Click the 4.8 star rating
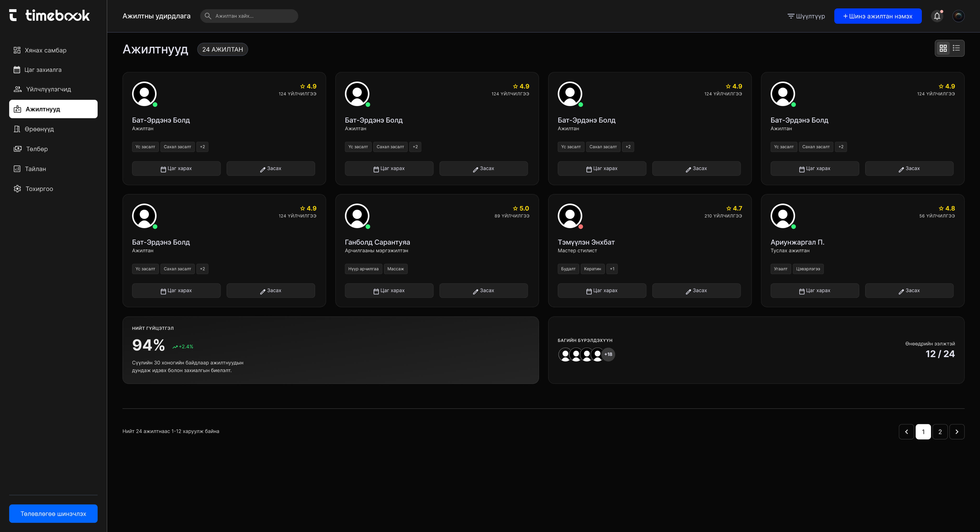980x532 pixels. tap(947, 208)
